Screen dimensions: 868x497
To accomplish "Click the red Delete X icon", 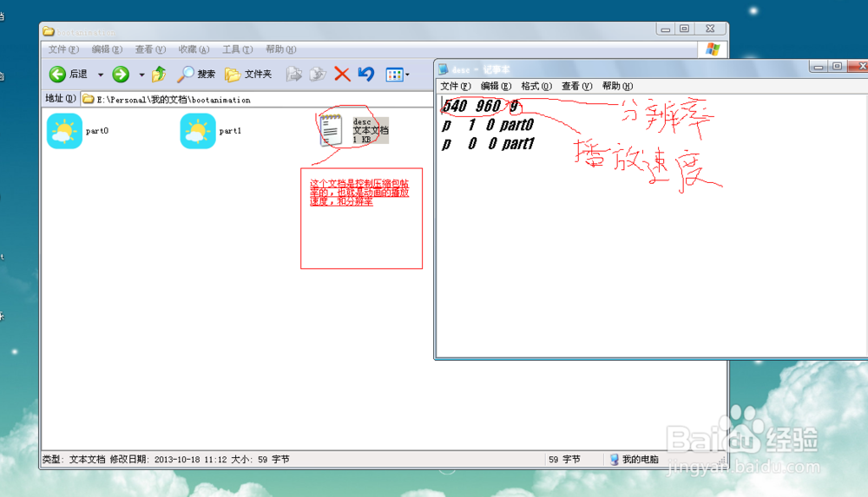I will [342, 75].
